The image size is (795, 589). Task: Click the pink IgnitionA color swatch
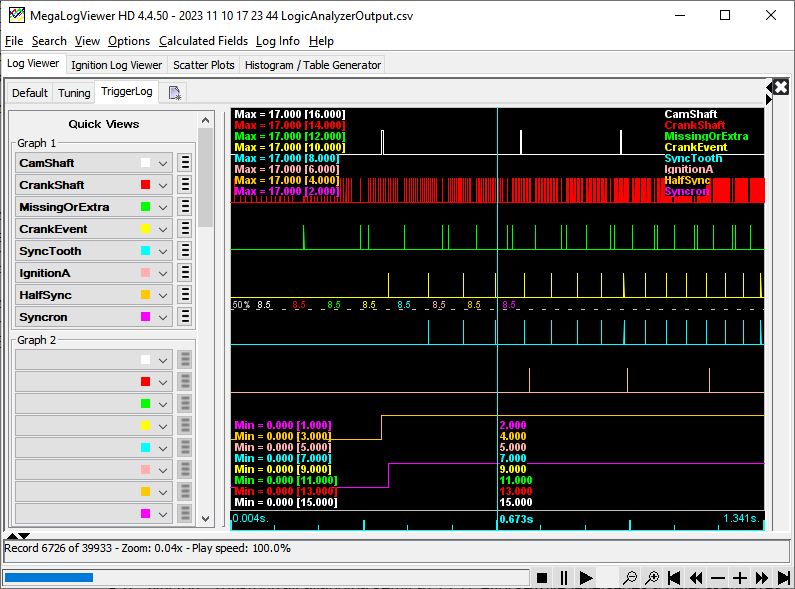click(x=146, y=273)
